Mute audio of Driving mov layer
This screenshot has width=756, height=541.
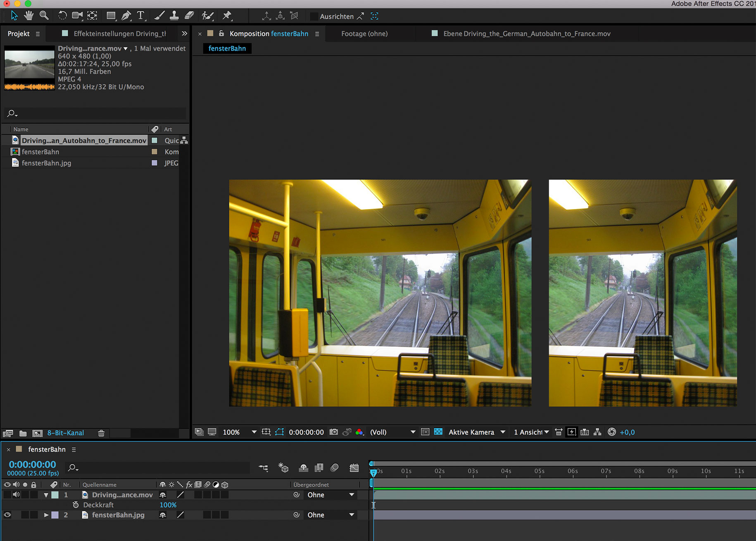click(16, 495)
